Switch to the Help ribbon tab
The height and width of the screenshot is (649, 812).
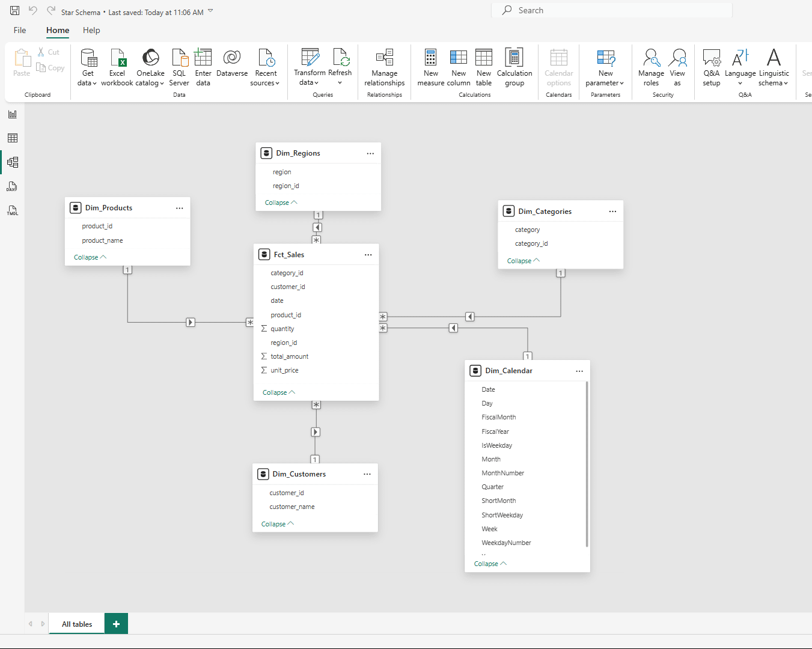[x=91, y=30]
